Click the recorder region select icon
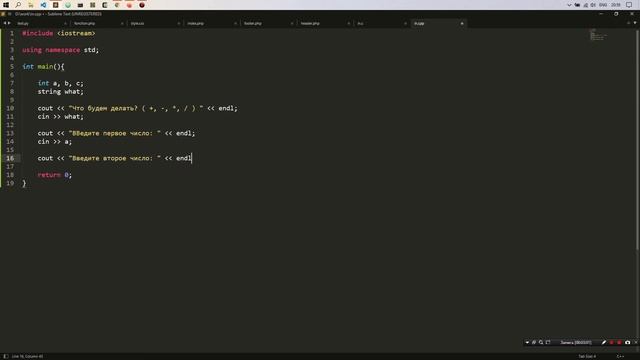The height and width of the screenshot is (360, 640). point(548,342)
